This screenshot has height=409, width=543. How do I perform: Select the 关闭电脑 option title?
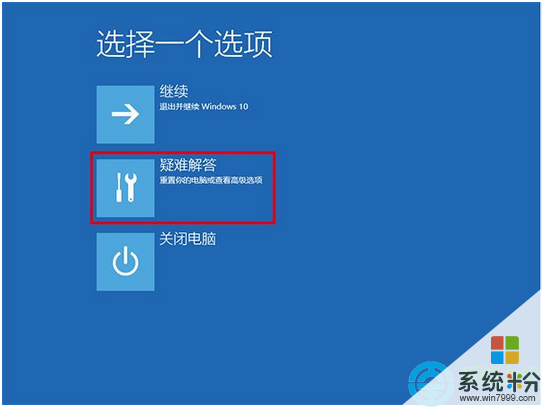point(188,239)
